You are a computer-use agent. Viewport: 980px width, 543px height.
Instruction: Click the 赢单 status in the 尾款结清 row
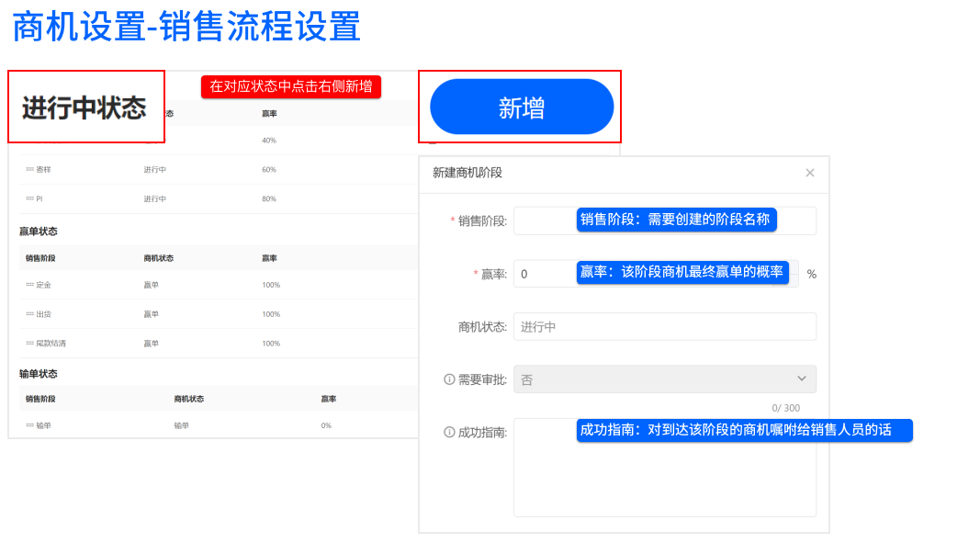point(152,344)
